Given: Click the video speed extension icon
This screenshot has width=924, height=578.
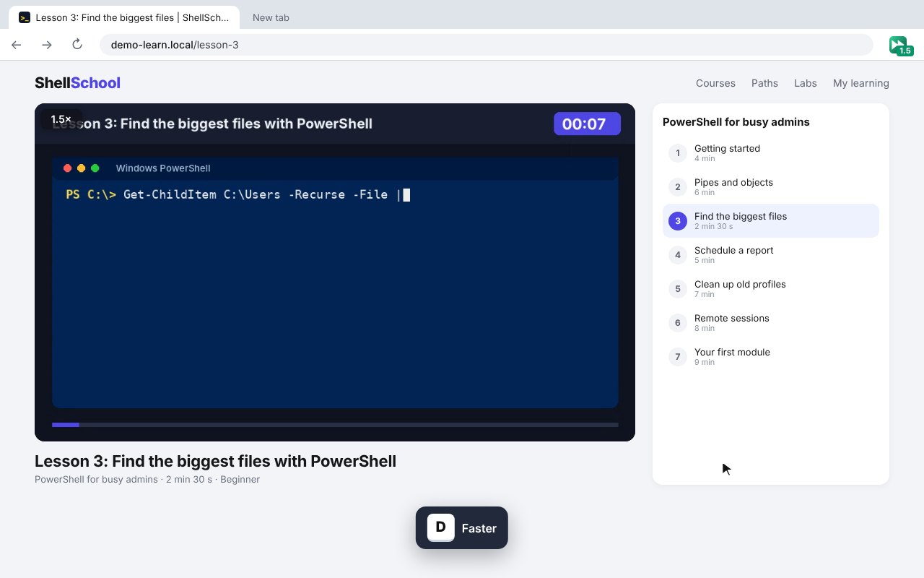Looking at the screenshot, I should [x=900, y=46].
